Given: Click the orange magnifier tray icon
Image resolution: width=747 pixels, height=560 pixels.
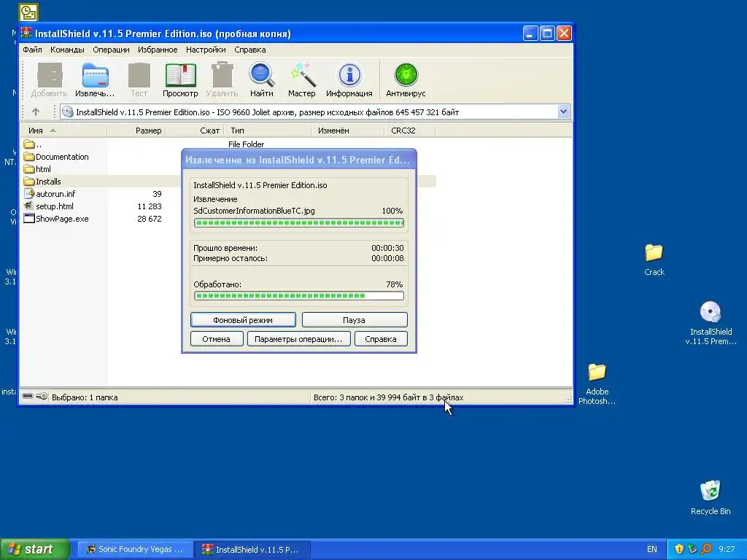Looking at the screenshot, I should pos(706,549).
